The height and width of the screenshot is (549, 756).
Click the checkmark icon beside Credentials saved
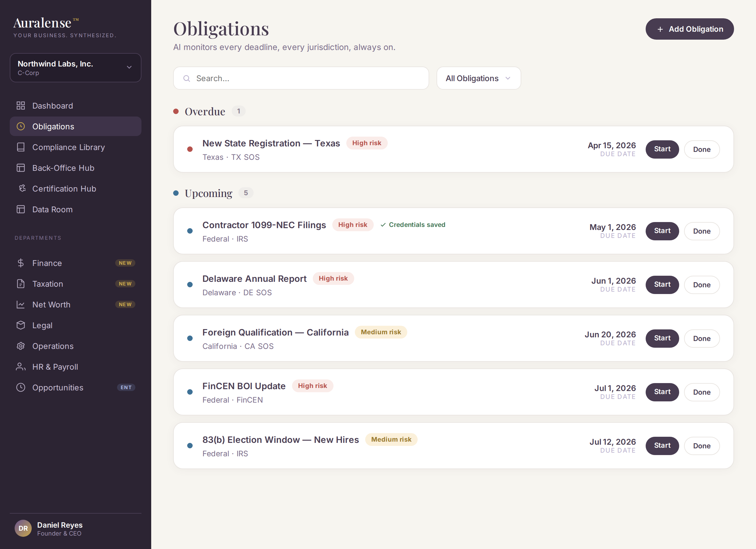(383, 225)
